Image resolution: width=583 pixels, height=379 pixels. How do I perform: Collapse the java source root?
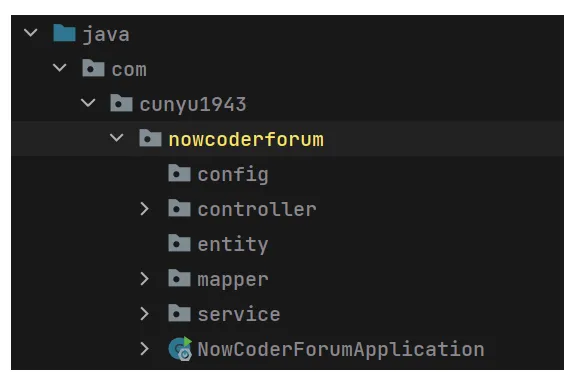click(30, 33)
